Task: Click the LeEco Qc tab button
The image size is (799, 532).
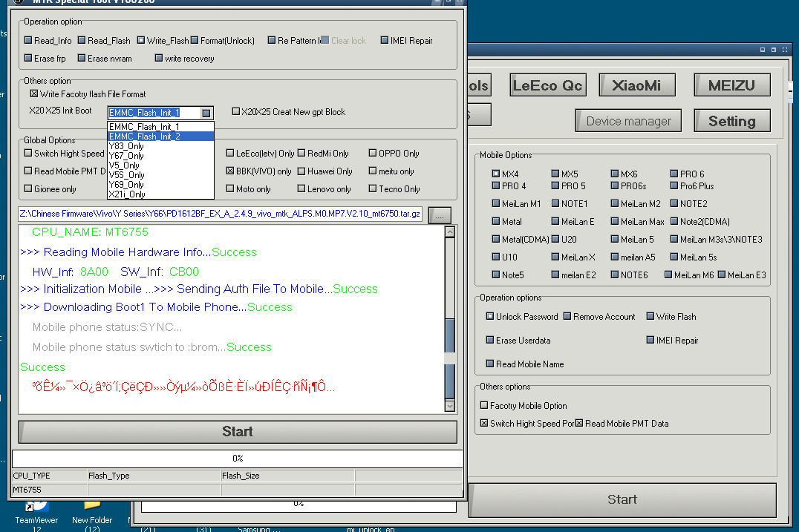Action: (548, 85)
